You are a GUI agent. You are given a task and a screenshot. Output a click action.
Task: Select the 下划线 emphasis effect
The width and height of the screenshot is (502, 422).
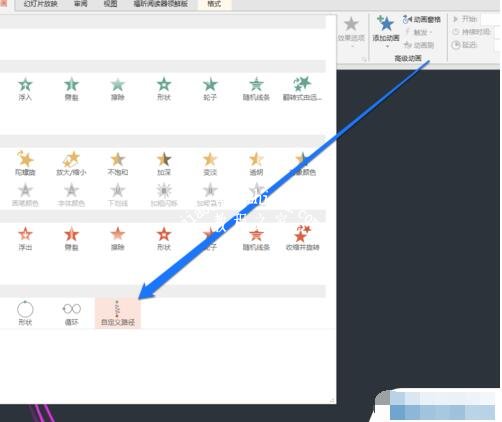pyautogui.click(x=117, y=195)
